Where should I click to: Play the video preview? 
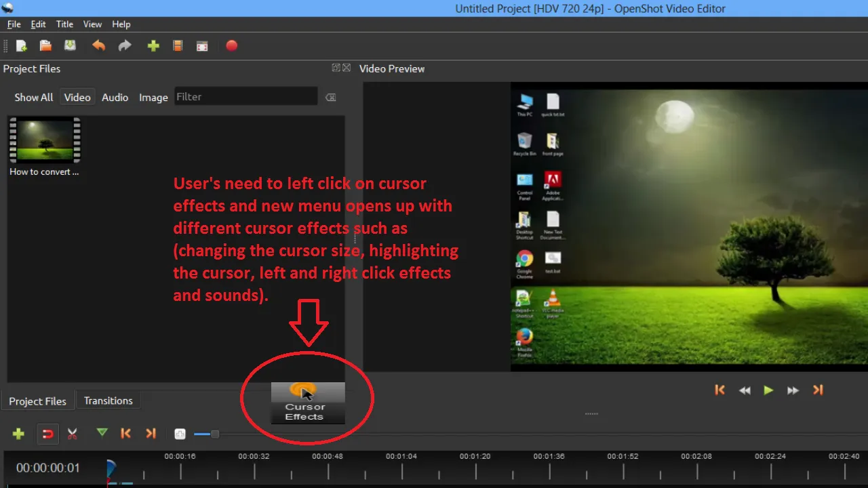768,390
